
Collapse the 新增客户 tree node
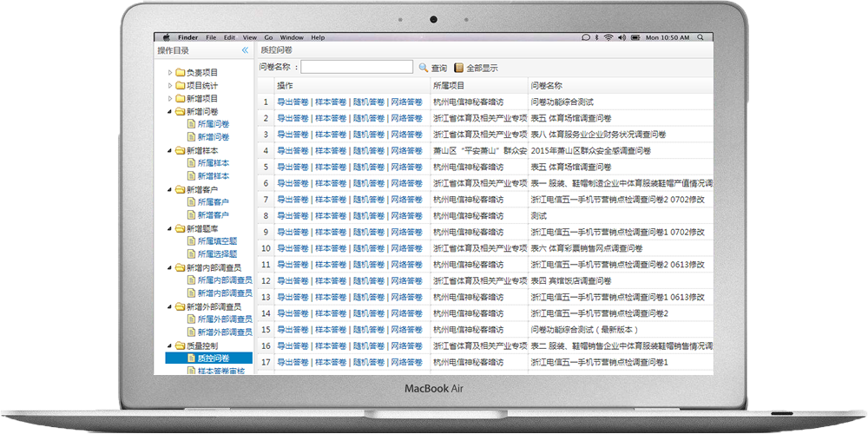(171, 189)
